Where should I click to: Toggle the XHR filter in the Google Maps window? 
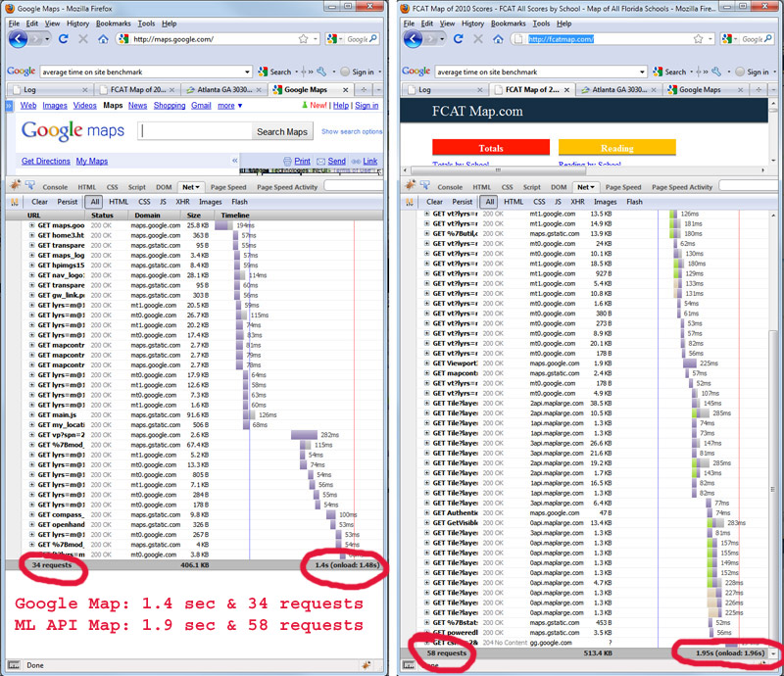182,202
